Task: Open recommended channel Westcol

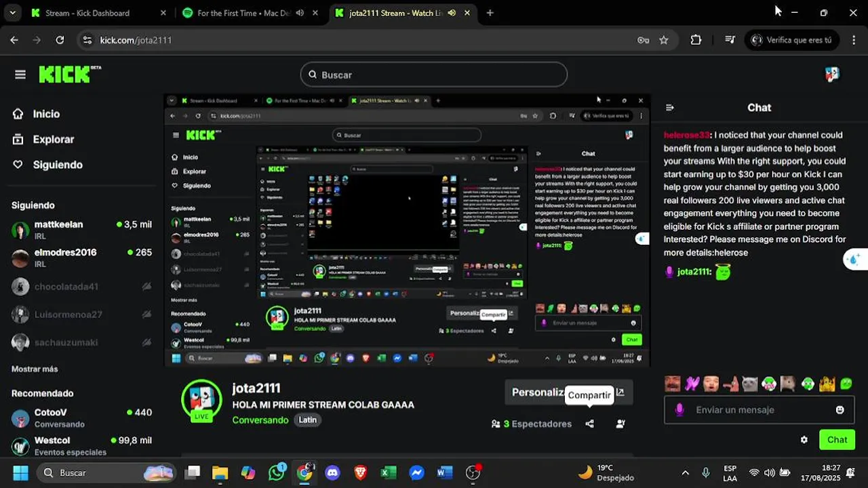Action: [81, 446]
